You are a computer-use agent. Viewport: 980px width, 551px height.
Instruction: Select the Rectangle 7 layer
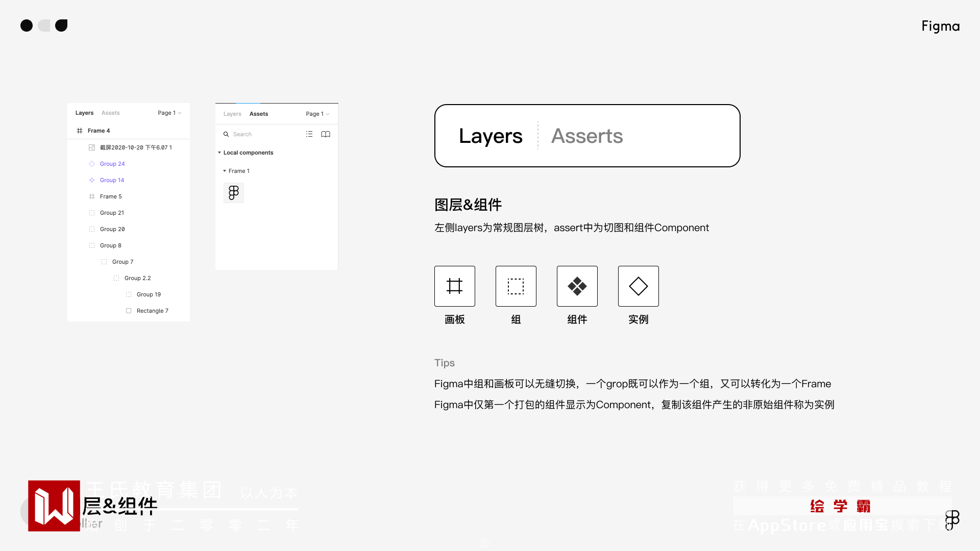[152, 311]
